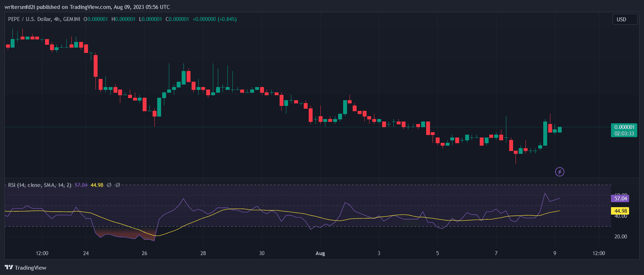Click the 20.00 level on RSI scale

click(x=620, y=237)
